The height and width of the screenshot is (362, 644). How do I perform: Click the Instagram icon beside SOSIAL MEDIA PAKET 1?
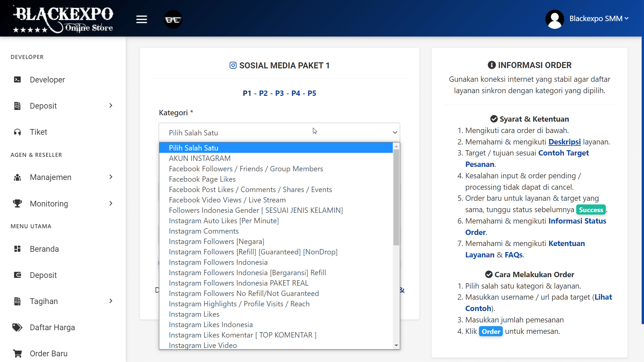point(233,65)
